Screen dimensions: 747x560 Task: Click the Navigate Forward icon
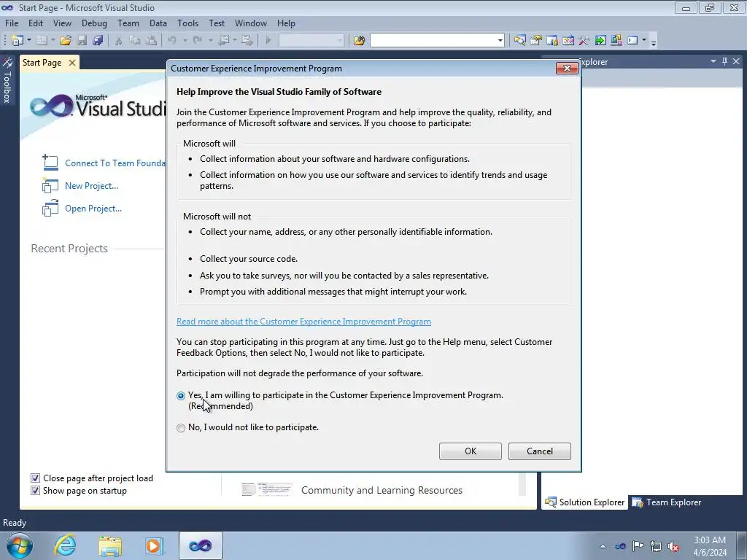tap(247, 41)
